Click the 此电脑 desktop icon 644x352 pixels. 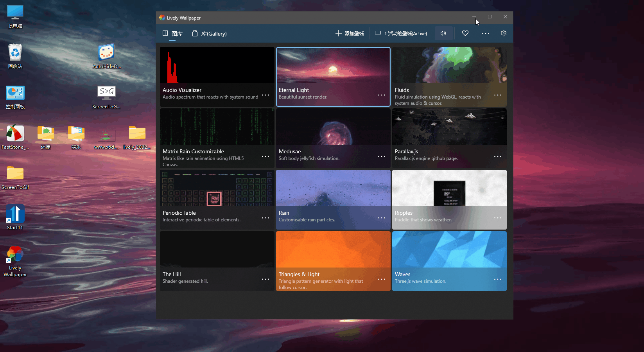coord(15,16)
